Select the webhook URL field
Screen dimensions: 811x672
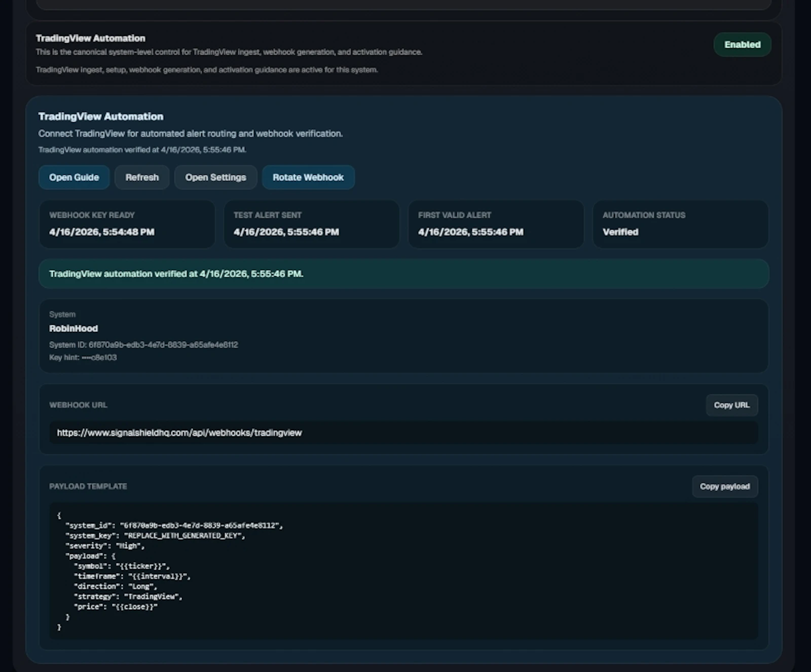pyautogui.click(x=403, y=433)
